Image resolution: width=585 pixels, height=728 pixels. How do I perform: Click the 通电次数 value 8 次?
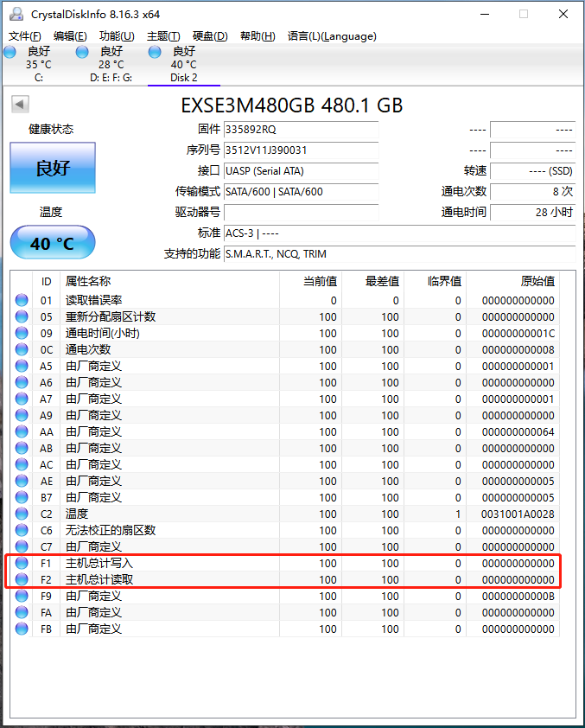pyautogui.click(x=532, y=191)
